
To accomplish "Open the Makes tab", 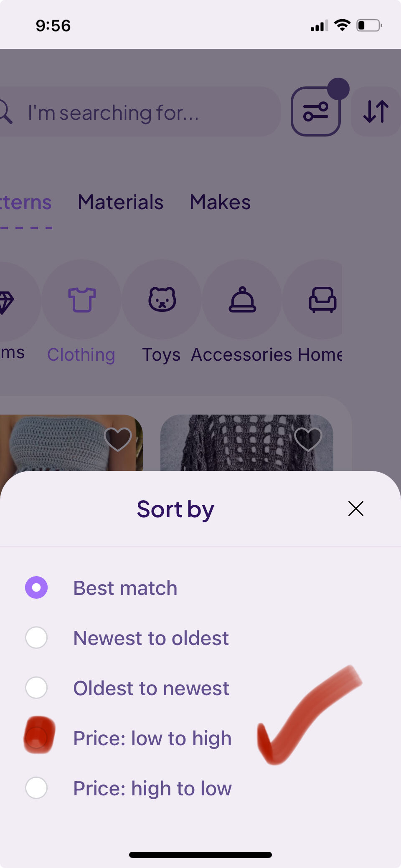I will tap(220, 202).
